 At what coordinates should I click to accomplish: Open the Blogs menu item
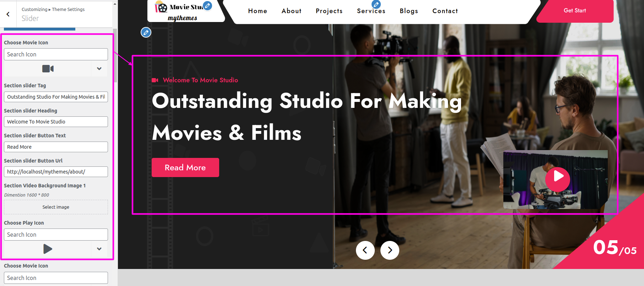click(x=409, y=11)
